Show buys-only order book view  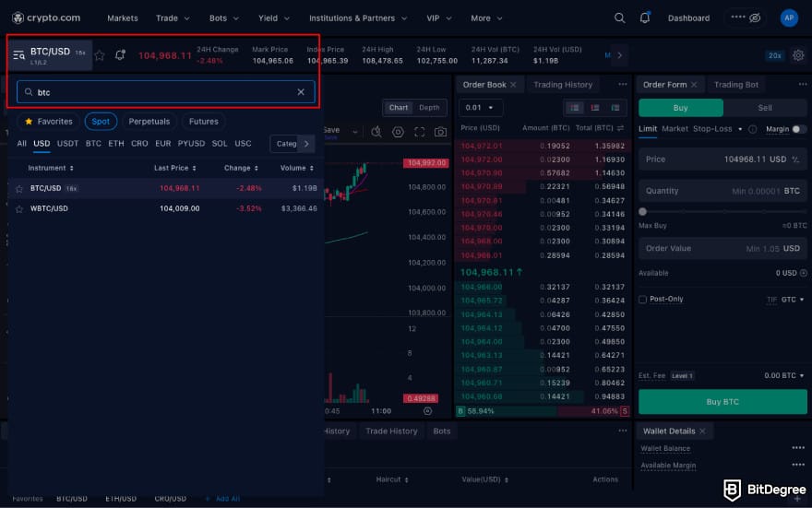(615, 108)
